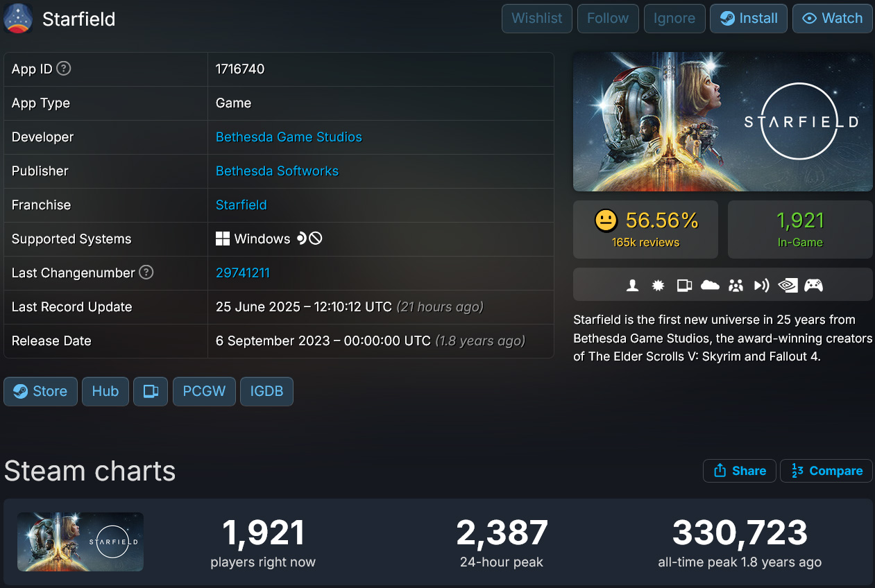Click the small Starfield thumbnail in Steam charts
Image resolution: width=875 pixels, height=588 pixels.
(80, 542)
